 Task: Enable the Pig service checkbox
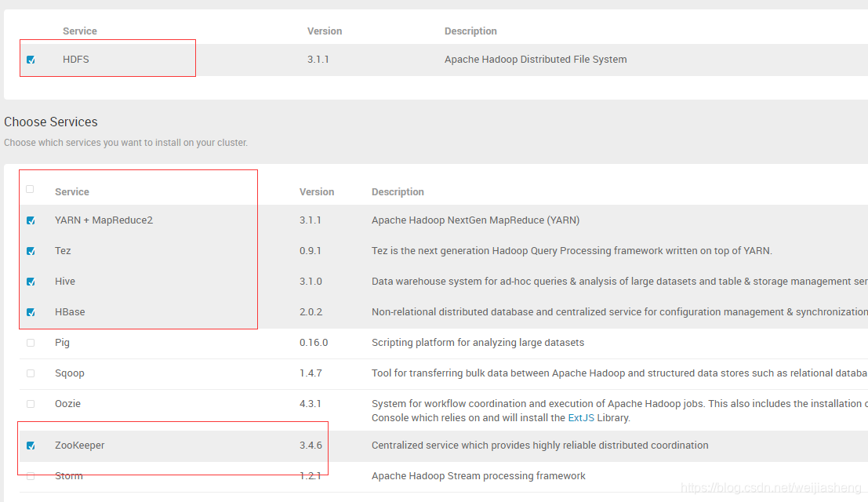click(31, 343)
